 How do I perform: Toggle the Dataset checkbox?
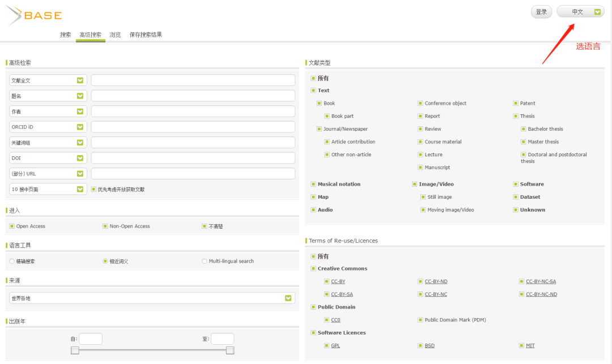pos(516,197)
